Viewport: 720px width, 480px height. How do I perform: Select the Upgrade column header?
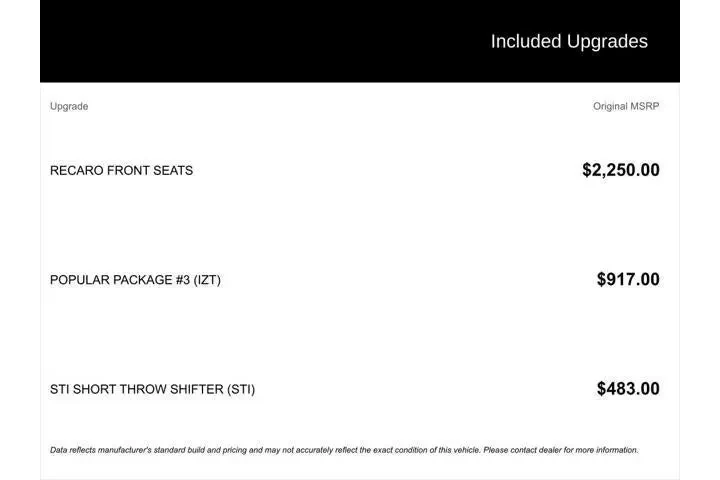coord(69,106)
